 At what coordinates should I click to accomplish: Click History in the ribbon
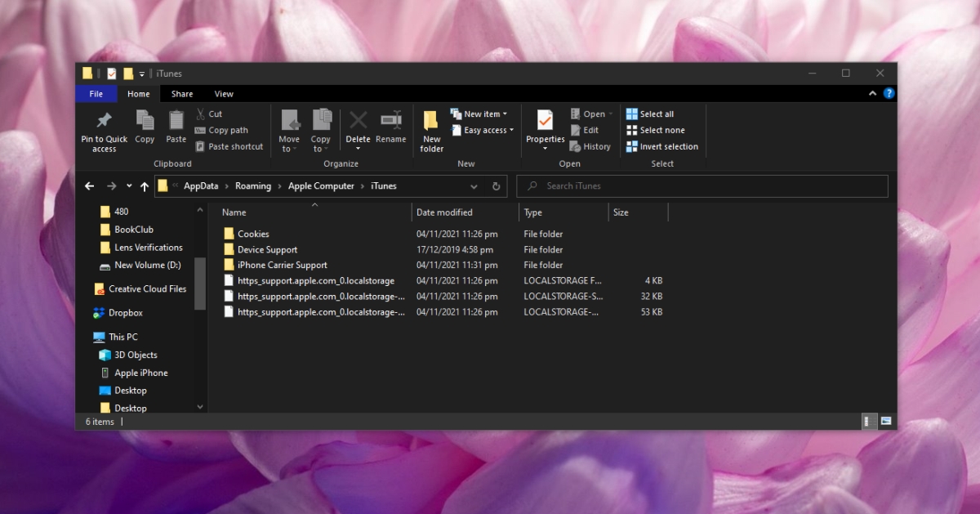[x=590, y=147]
